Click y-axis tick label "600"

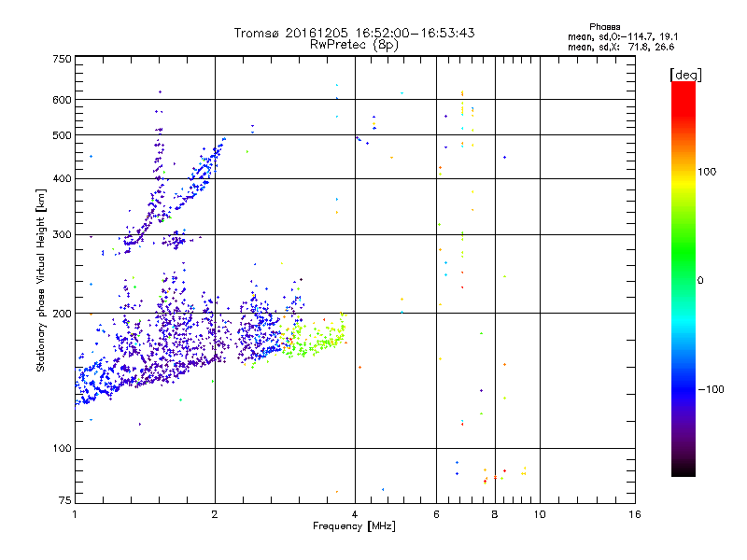point(62,100)
